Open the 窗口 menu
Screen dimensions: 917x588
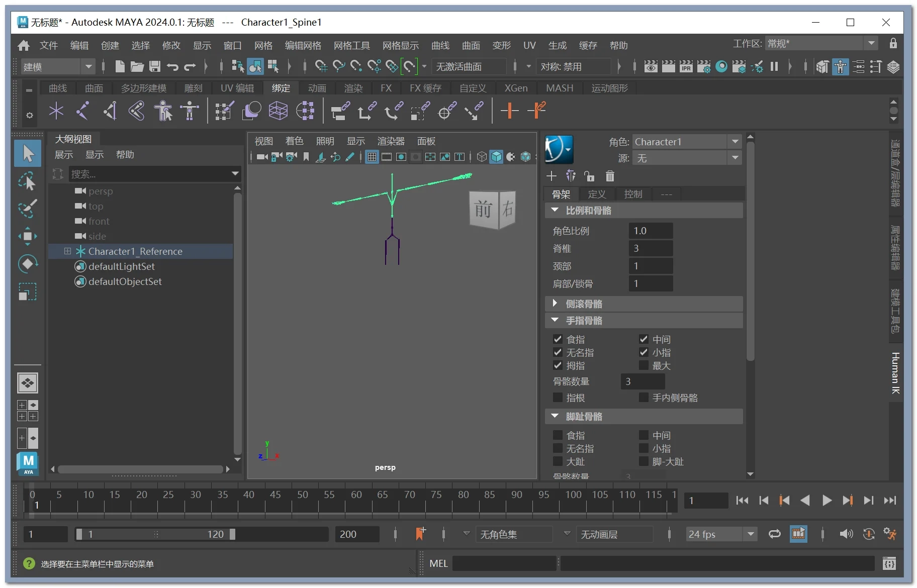232,45
